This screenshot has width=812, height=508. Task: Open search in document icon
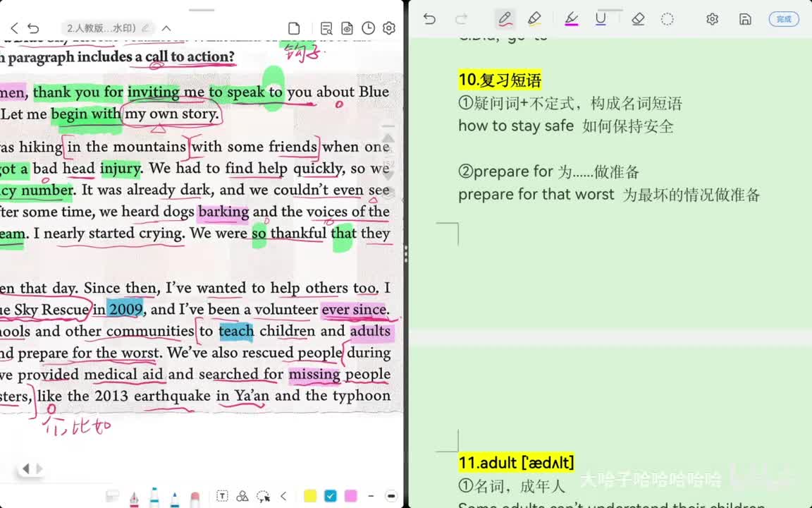(326, 28)
